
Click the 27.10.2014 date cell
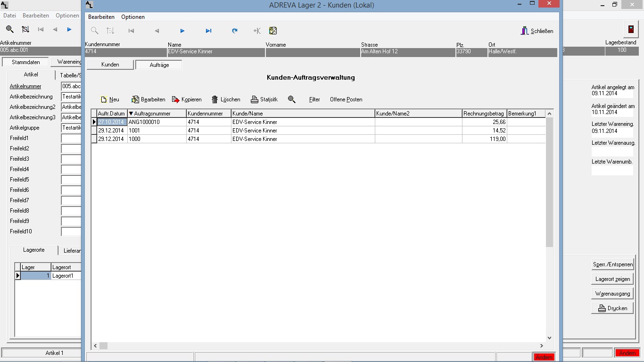pos(112,122)
